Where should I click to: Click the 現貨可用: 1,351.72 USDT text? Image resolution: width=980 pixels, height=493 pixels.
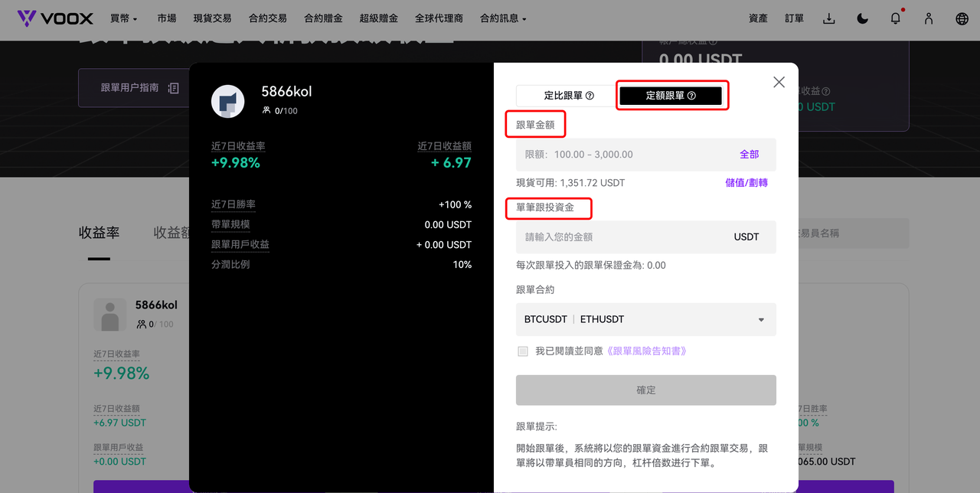(570, 183)
